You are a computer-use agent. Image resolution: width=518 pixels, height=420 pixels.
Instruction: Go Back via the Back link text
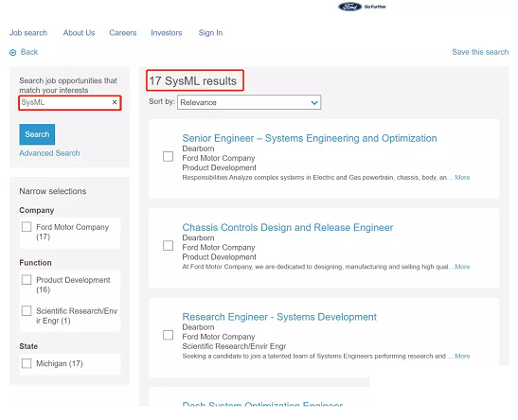tap(29, 52)
